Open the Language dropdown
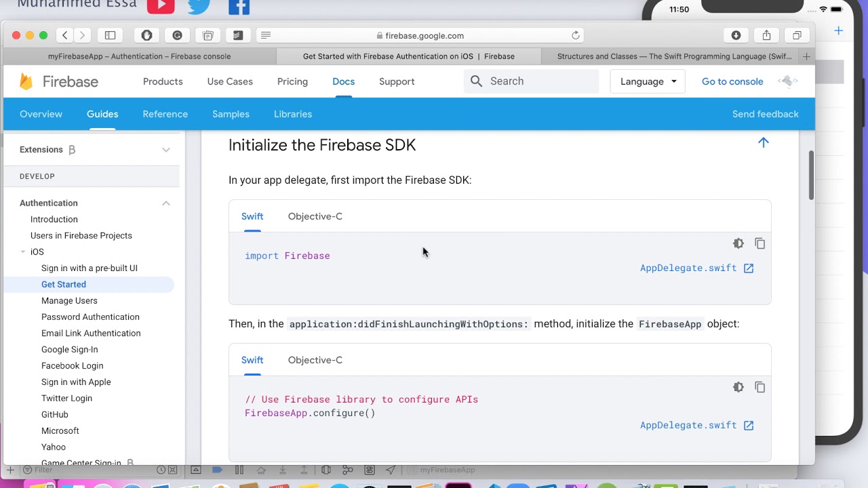Image resolution: width=868 pixels, height=488 pixels. tap(648, 81)
